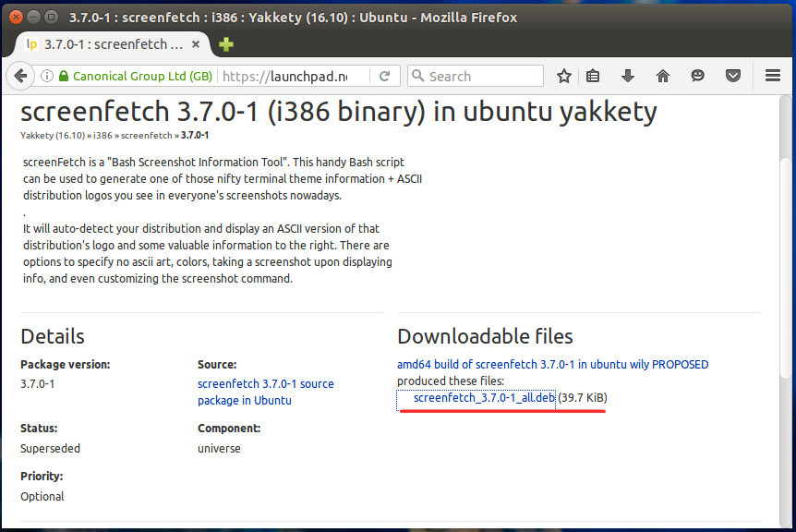Reload the page with the refresh icon

tap(385, 76)
